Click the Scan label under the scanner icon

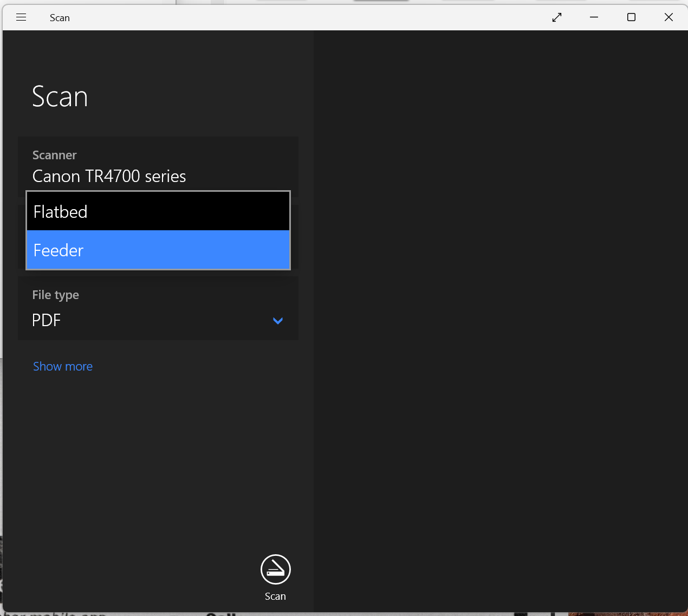click(275, 596)
